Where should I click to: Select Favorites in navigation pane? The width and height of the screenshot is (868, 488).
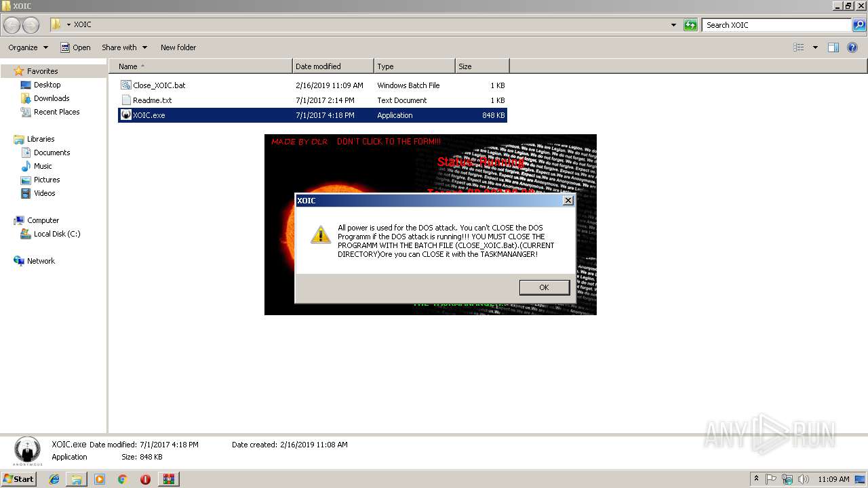click(x=42, y=71)
